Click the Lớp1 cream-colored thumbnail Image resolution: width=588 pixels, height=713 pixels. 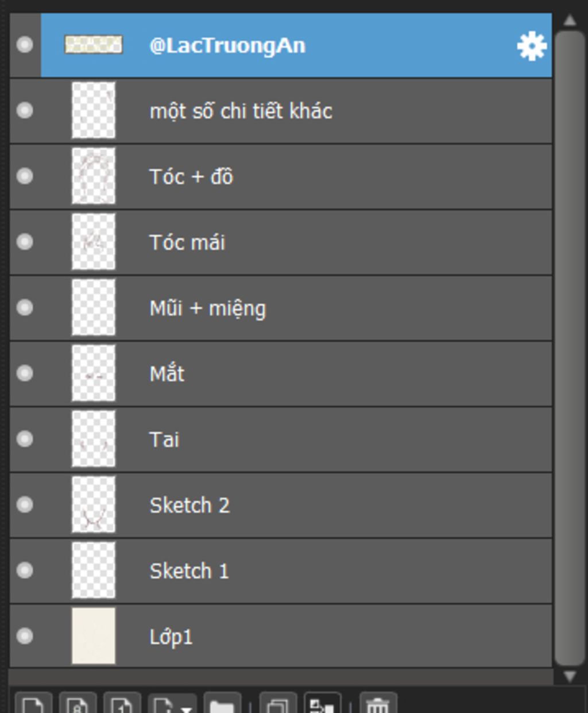point(93,636)
